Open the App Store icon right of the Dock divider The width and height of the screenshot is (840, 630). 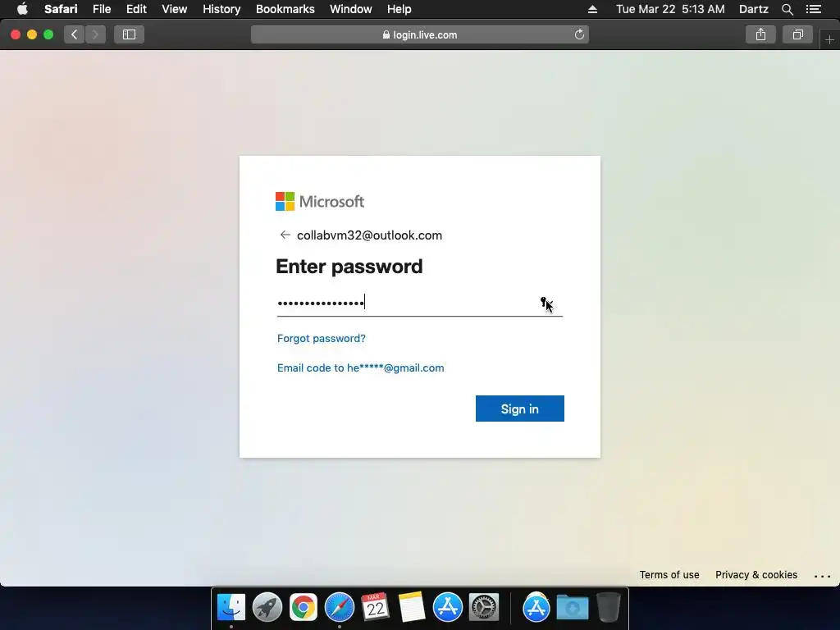pos(536,607)
